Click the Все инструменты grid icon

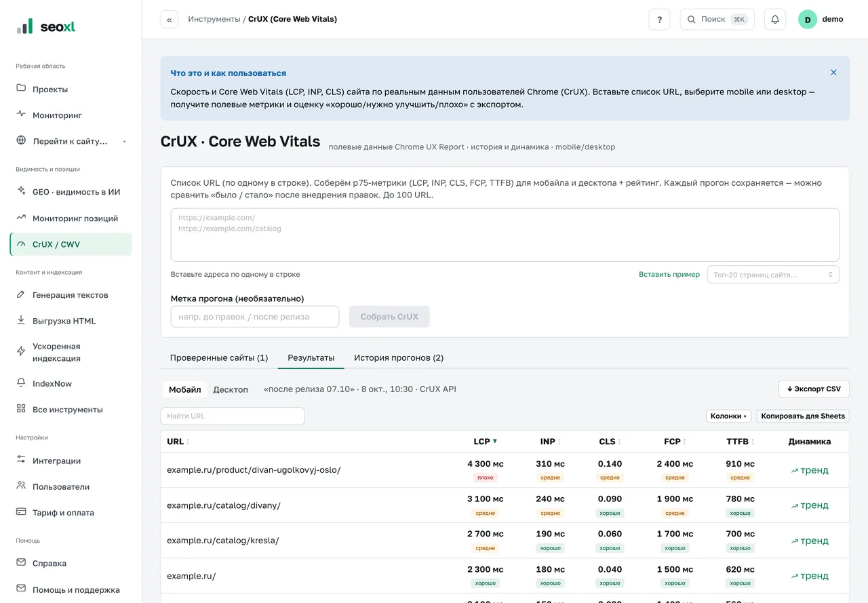[x=21, y=409]
